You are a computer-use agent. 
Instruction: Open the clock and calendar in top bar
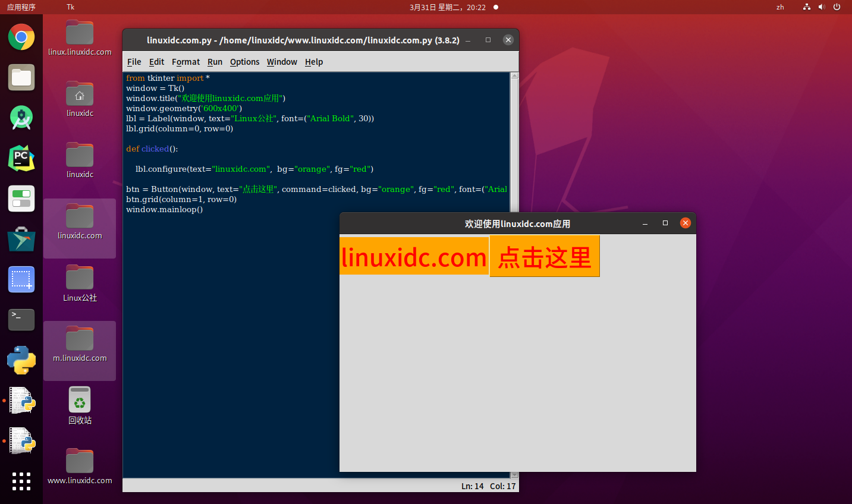pos(448,7)
